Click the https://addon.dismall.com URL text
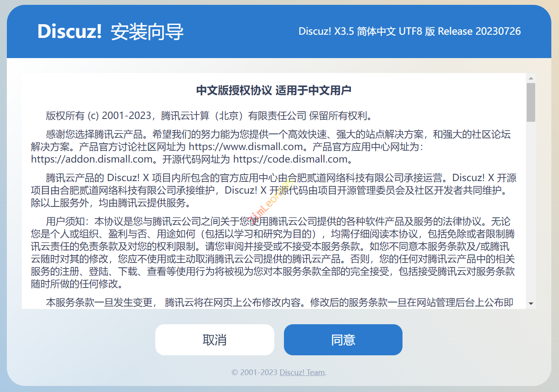This screenshot has height=392, width=559. click(92, 159)
